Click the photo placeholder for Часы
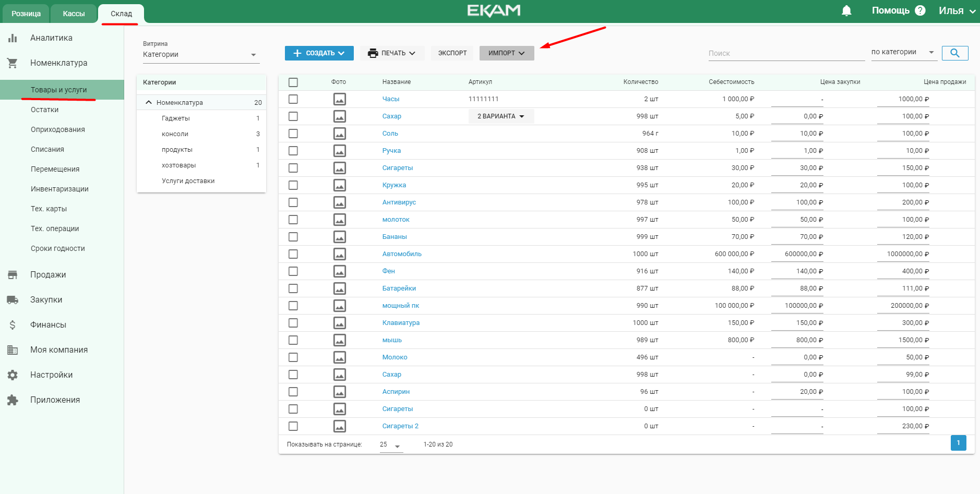980x494 pixels. click(x=340, y=99)
